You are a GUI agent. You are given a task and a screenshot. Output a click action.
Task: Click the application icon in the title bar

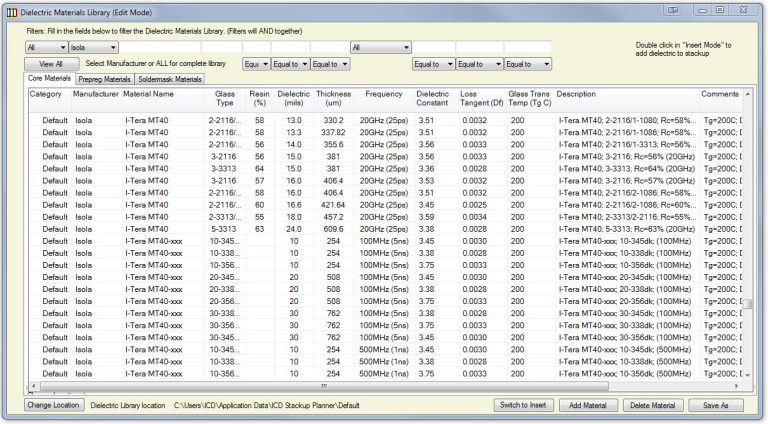click(13, 10)
